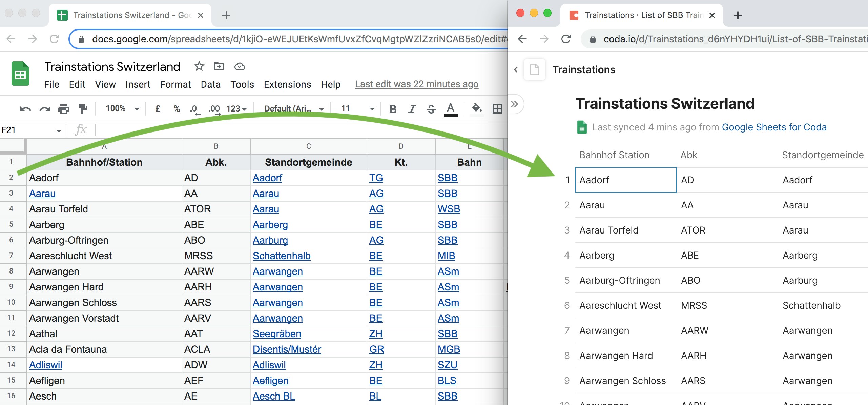This screenshot has height=405, width=868.
Task: Toggle strikethrough formatting
Action: click(431, 109)
